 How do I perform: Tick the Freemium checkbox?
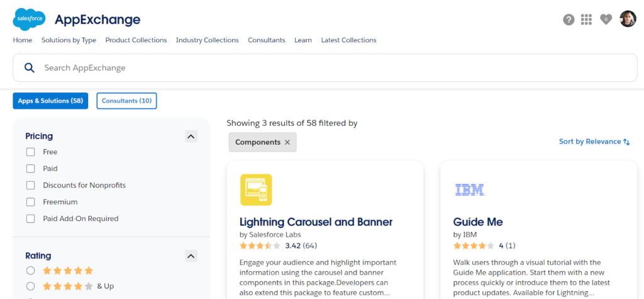(30, 202)
